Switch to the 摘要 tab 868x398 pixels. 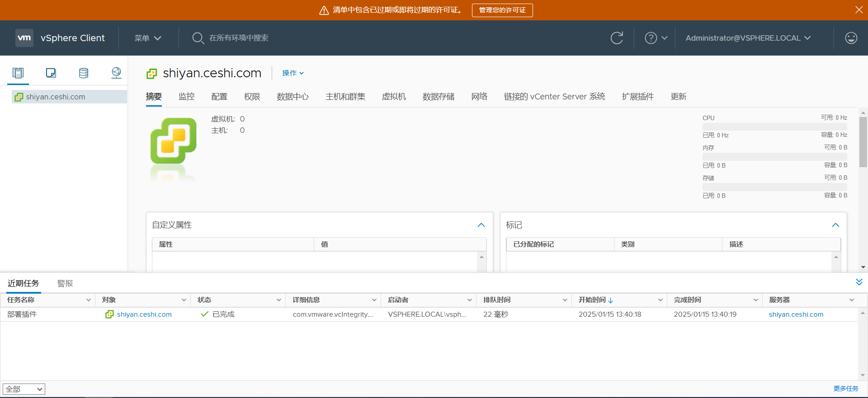(154, 97)
